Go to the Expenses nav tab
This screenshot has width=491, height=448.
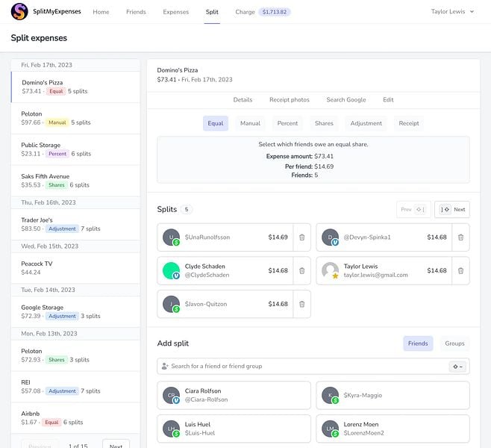[x=175, y=12]
